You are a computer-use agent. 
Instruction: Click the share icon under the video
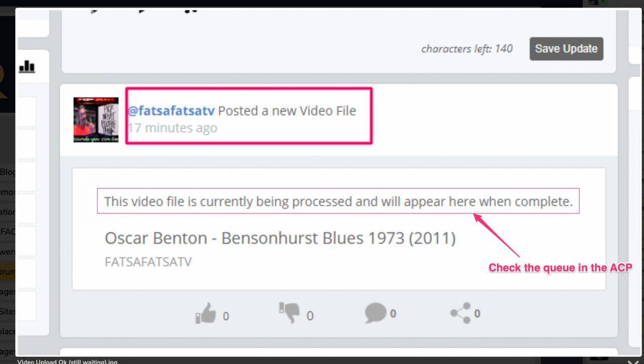pyautogui.click(x=461, y=313)
